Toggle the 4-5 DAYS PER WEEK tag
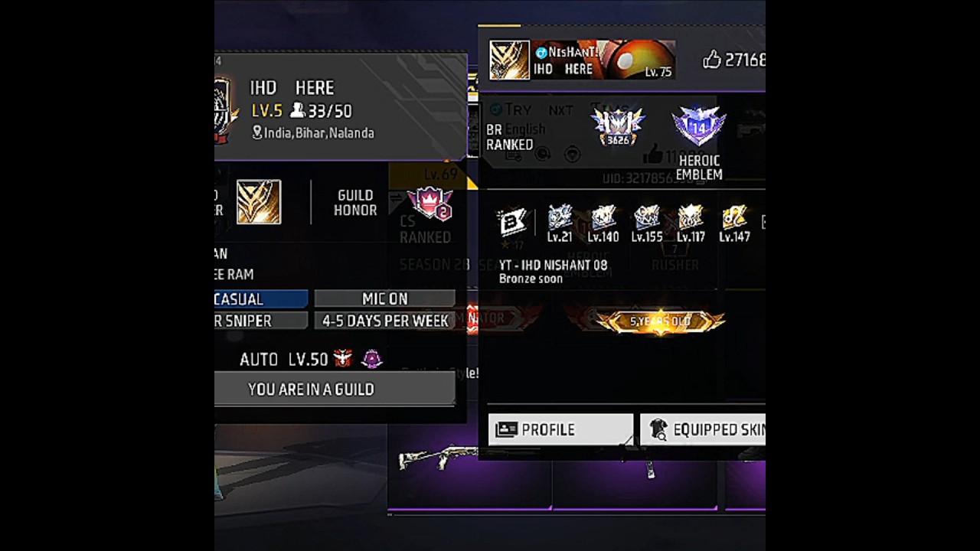 pos(385,321)
